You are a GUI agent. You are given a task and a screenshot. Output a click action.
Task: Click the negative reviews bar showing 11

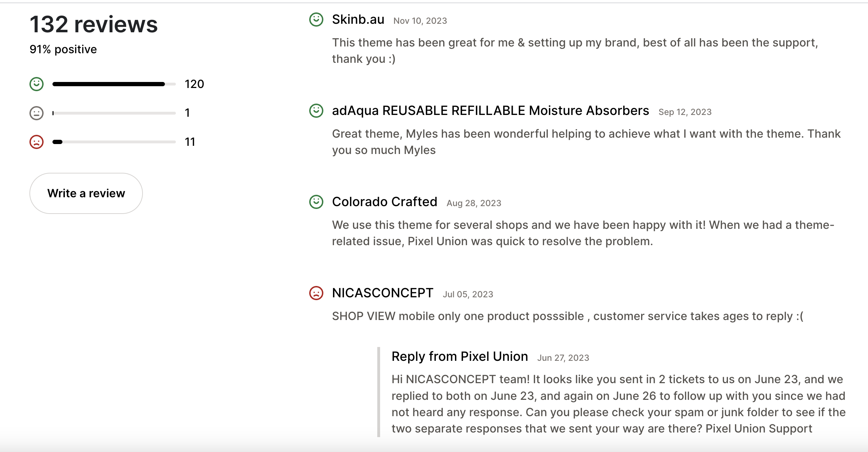pos(113,141)
